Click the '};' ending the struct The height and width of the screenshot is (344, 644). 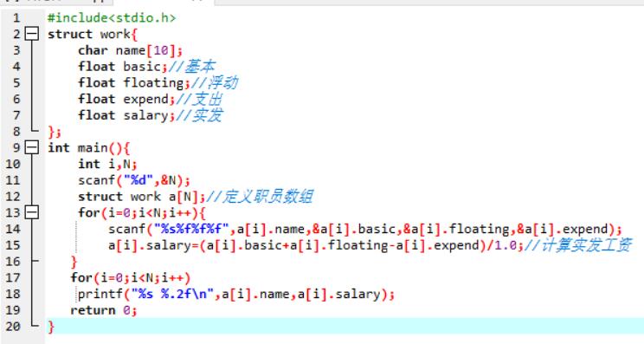(55, 132)
